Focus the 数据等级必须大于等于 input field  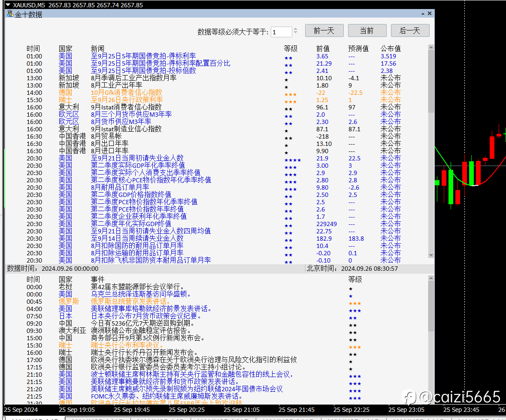282,32
